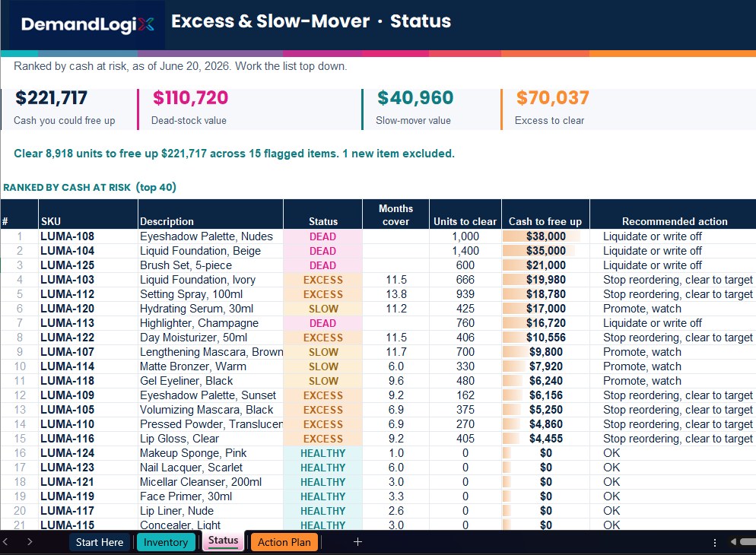Select the Makeup Sponge, Pink cell
Viewport: 756px width, 555px height.
[x=211, y=453]
